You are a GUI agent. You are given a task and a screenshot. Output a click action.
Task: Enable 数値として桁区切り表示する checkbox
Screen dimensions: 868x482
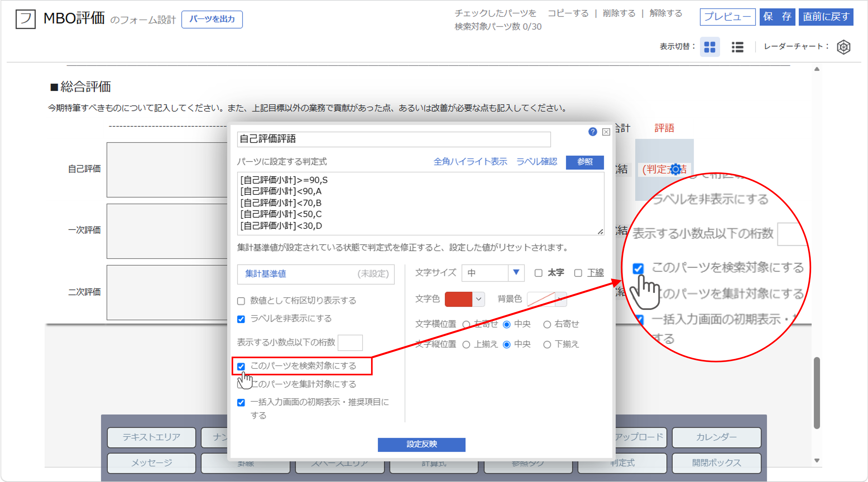coord(241,301)
